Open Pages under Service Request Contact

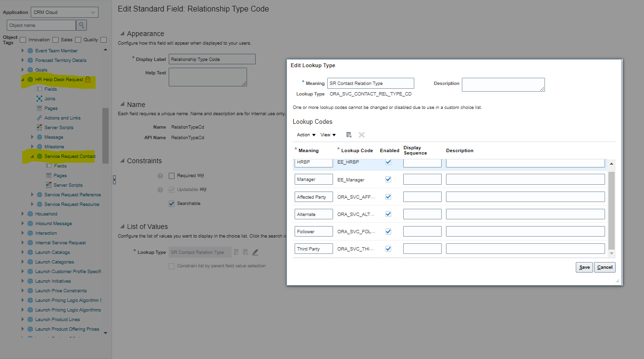(60, 175)
